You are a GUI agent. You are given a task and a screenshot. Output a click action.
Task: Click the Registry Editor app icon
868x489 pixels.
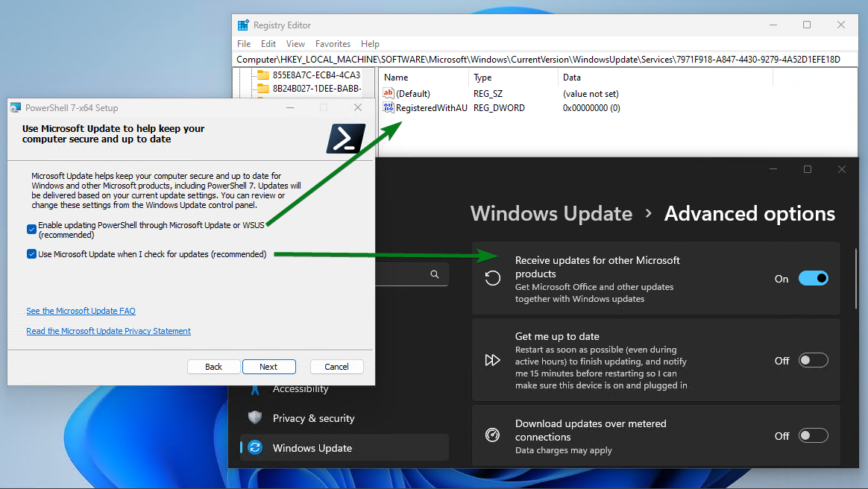(x=243, y=25)
